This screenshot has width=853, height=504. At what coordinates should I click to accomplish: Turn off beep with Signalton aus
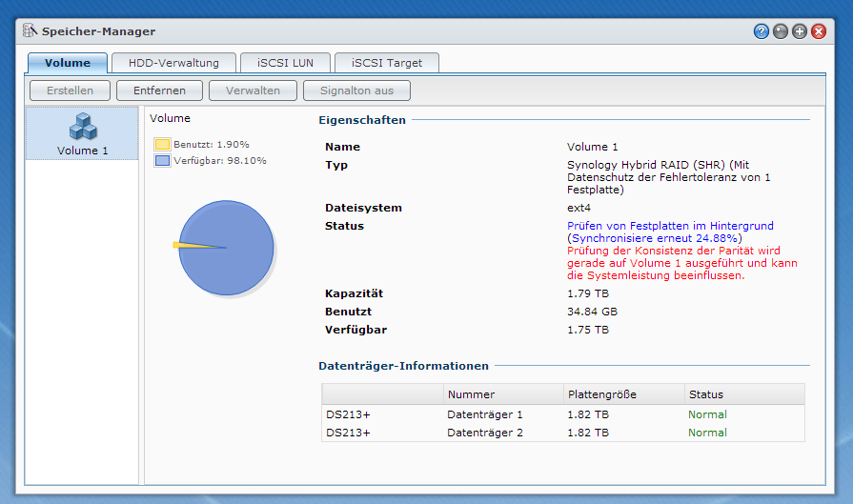[x=356, y=91]
